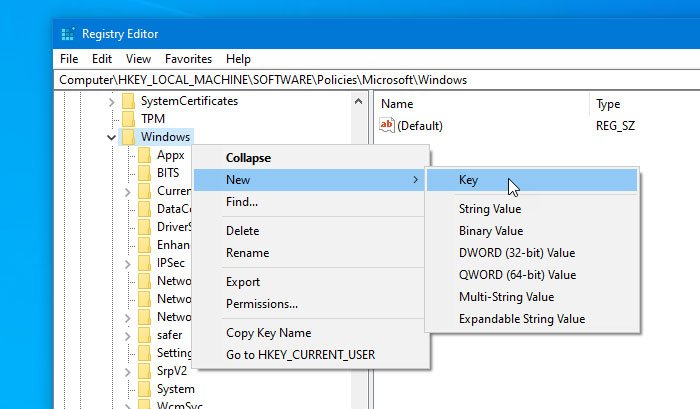The height and width of the screenshot is (409, 700).
Task: Click the Setting folder icon in tree
Action: coord(144,353)
